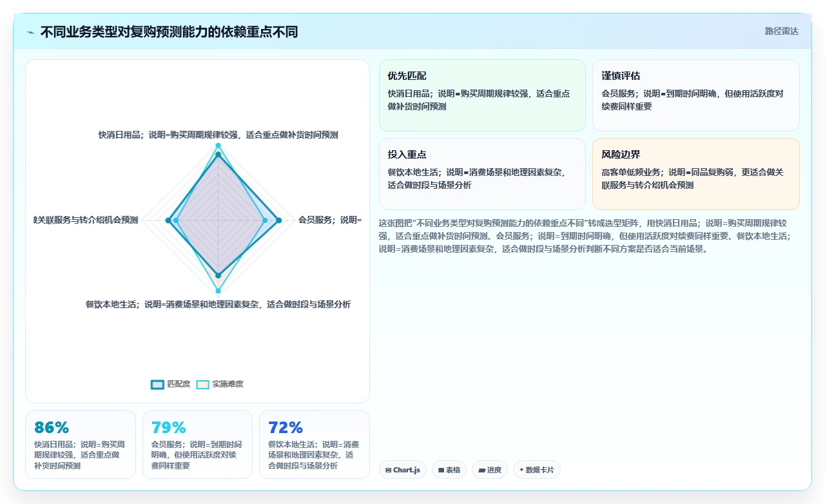Toggle the 匹配度 legend entry
This screenshot has height=504, width=825.
(171, 384)
